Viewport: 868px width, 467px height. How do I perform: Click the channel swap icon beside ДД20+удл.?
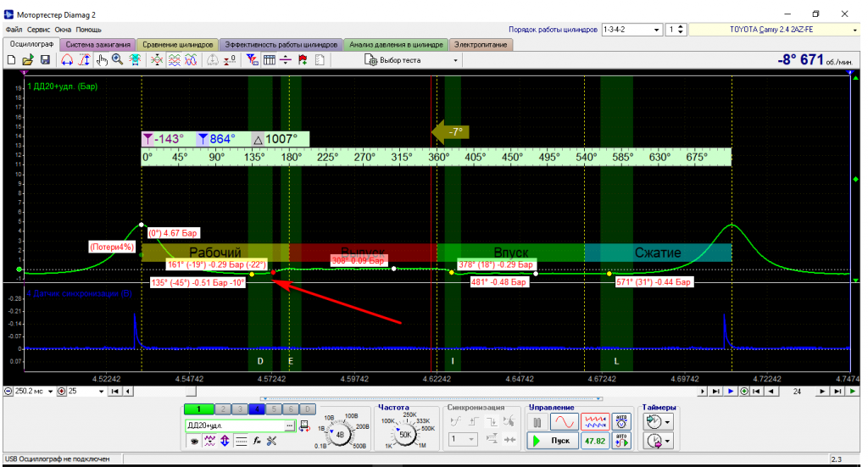tap(304, 426)
